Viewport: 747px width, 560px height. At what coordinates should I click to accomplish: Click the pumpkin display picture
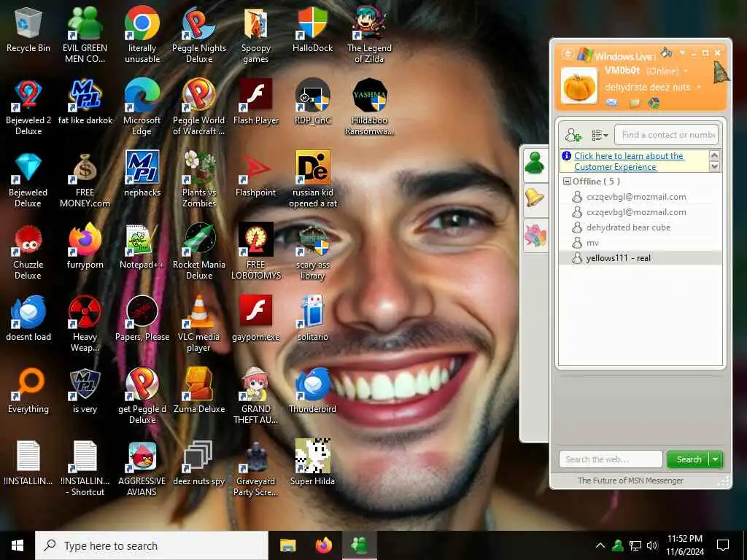578,86
